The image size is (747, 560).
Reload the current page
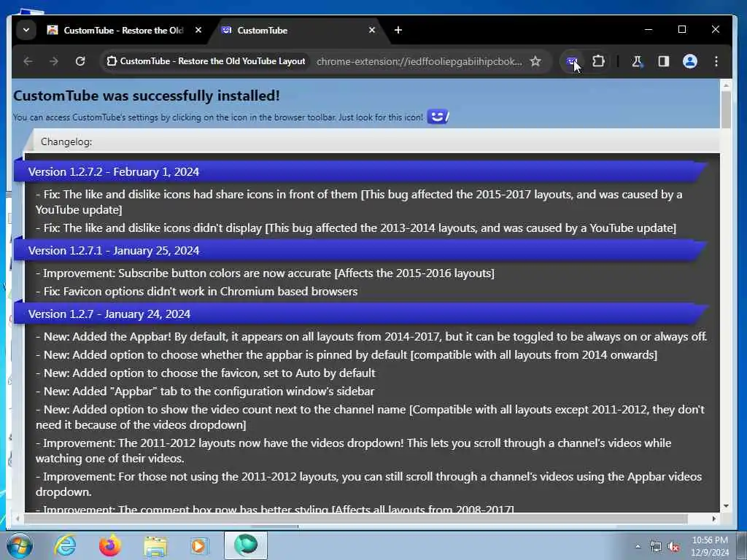click(80, 61)
